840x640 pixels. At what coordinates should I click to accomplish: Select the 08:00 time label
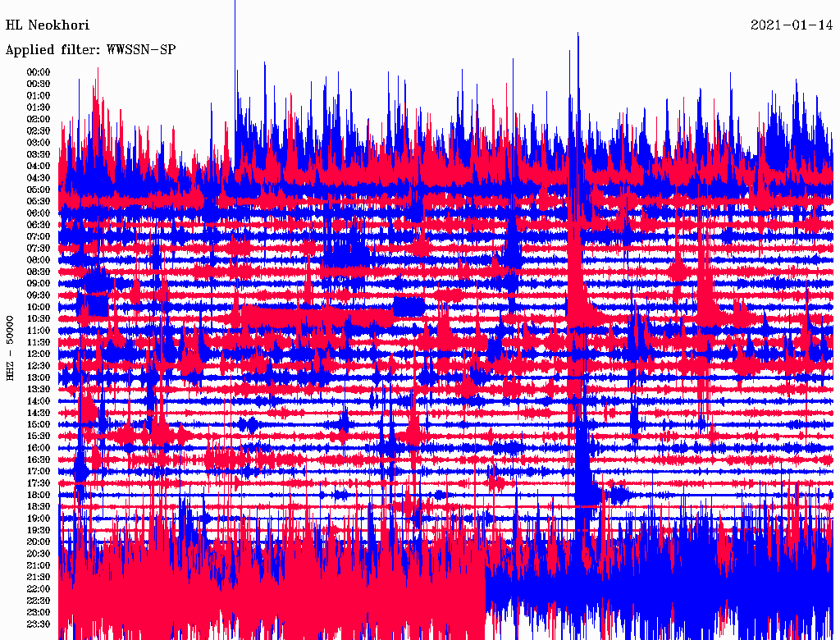click(x=38, y=260)
